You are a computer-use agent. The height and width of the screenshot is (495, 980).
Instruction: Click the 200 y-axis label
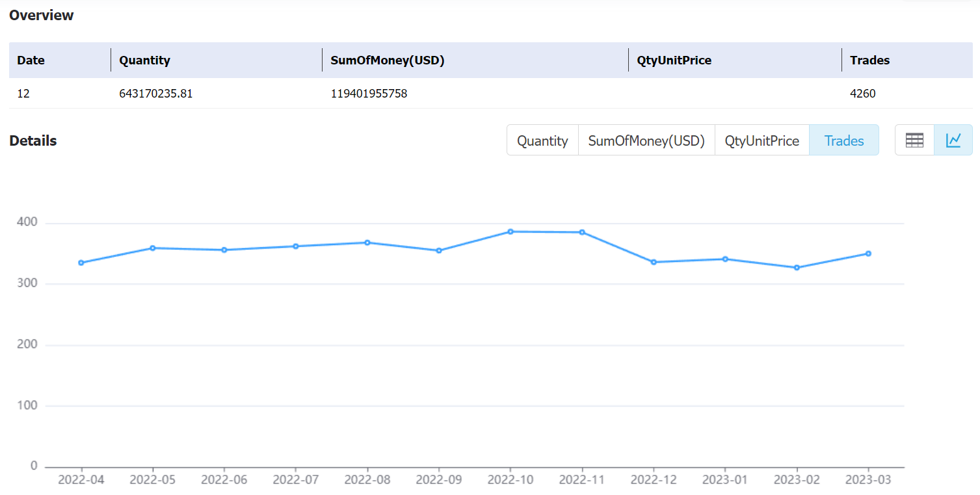click(x=27, y=345)
